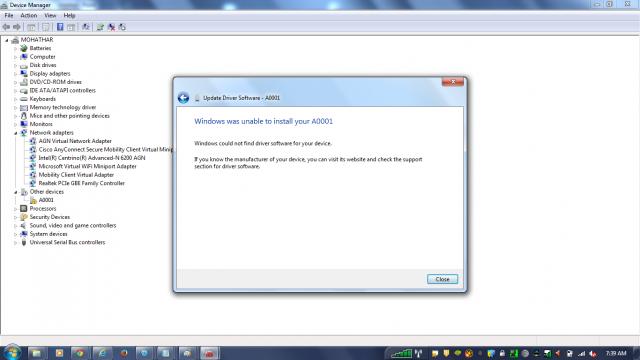Open Windows Explorer folder on the taskbar

point(37,353)
